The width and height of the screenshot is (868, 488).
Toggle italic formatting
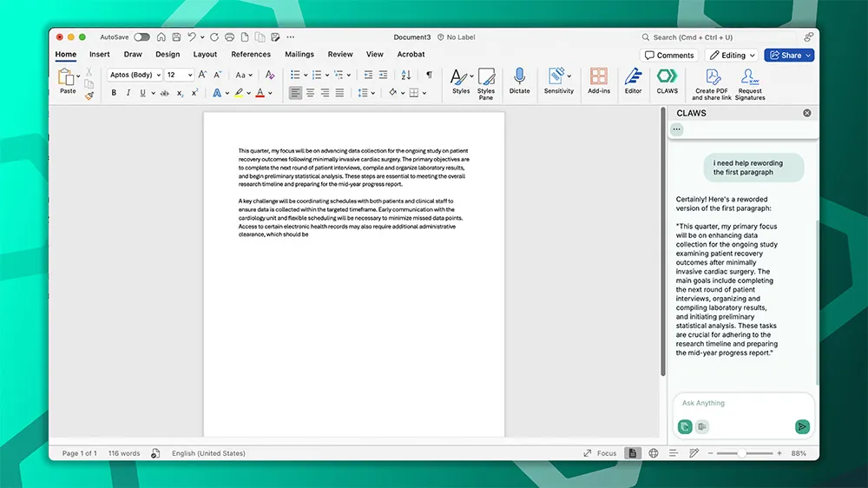(128, 93)
